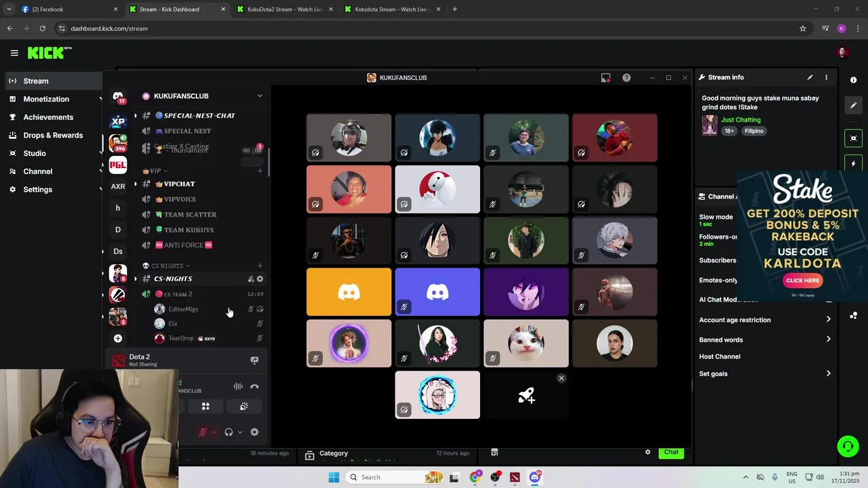The image size is (868, 488).
Task: Open Dota 2 from the Windows taskbar
Action: pos(515,477)
